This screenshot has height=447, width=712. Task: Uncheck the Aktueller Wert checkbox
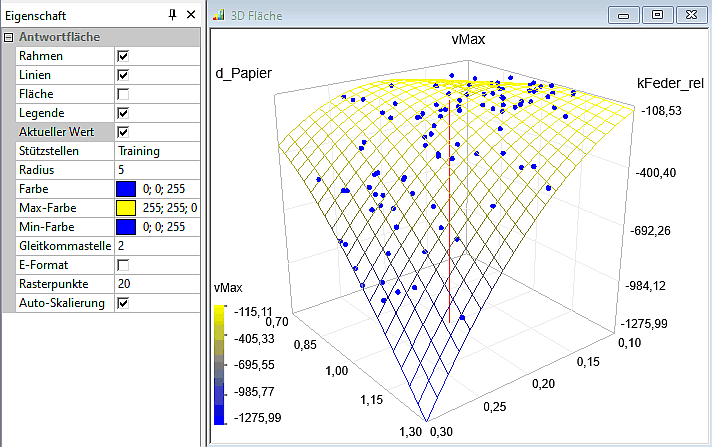(x=123, y=132)
